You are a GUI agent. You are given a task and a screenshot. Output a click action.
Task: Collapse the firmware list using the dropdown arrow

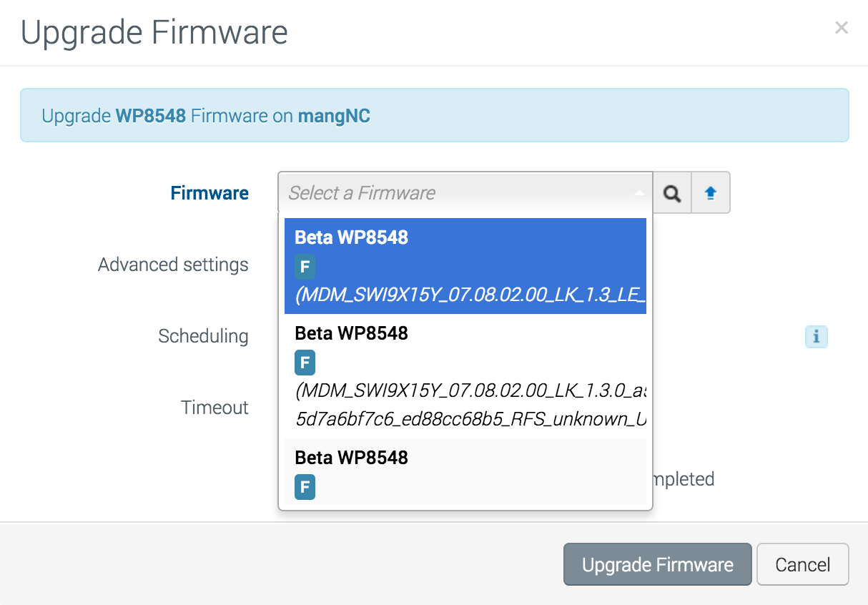pos(639,193)
